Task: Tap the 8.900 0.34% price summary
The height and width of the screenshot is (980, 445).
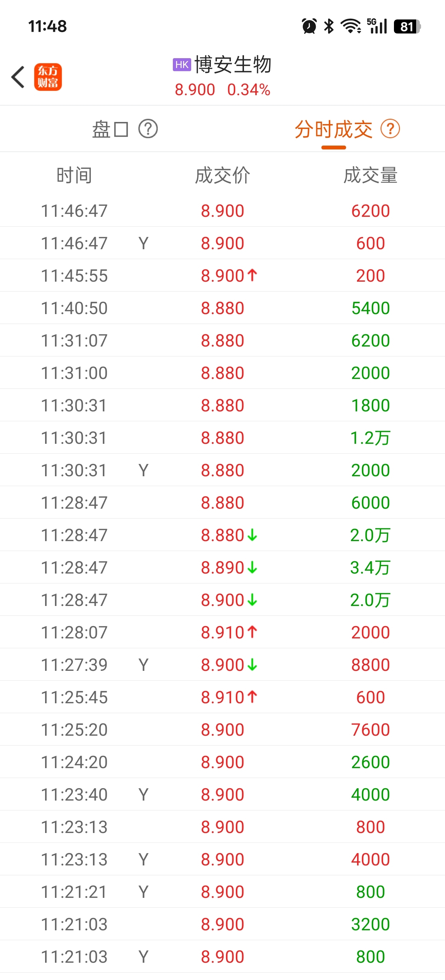Action: click(222, 90)
